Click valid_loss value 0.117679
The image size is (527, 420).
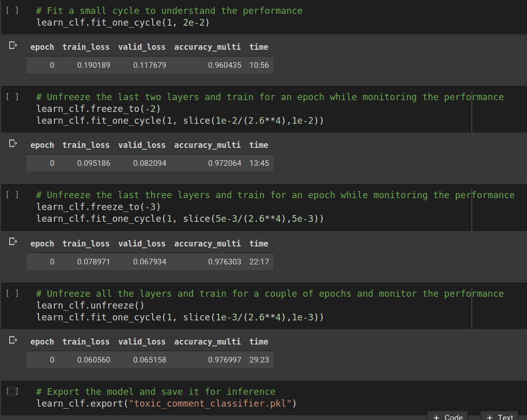[149, 65]
